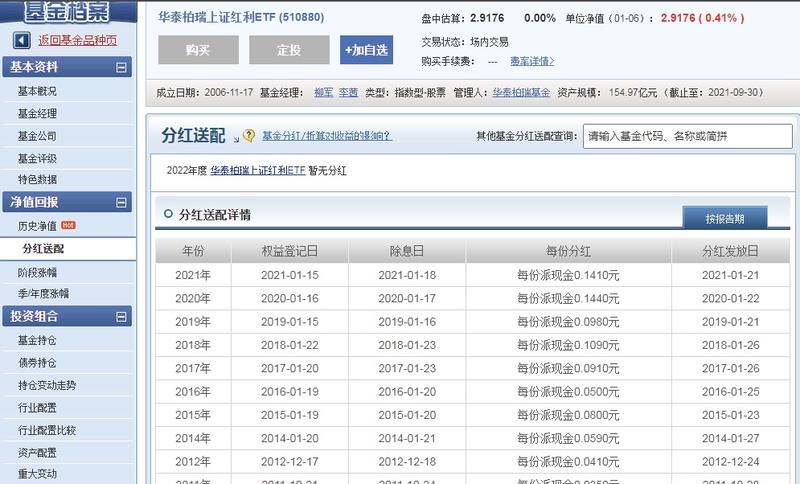Open 基金分红/拆算对收益的影响 link

327,136
